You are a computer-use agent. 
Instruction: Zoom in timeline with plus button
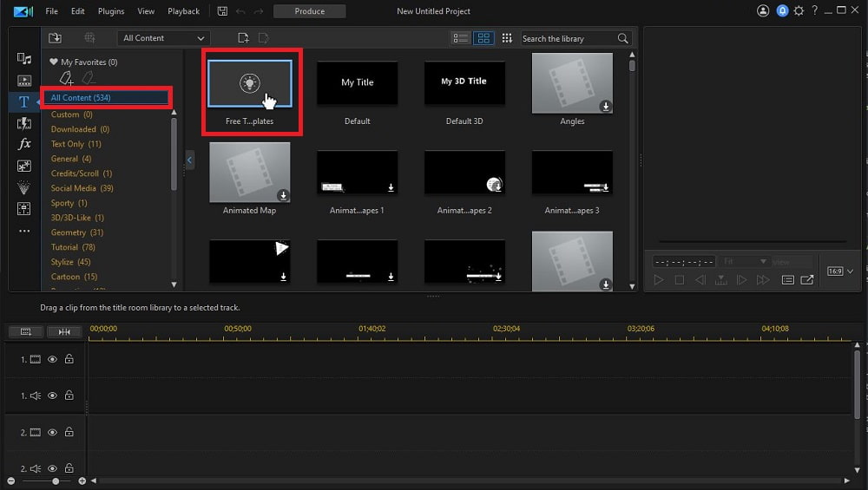(x=82, y=481)
